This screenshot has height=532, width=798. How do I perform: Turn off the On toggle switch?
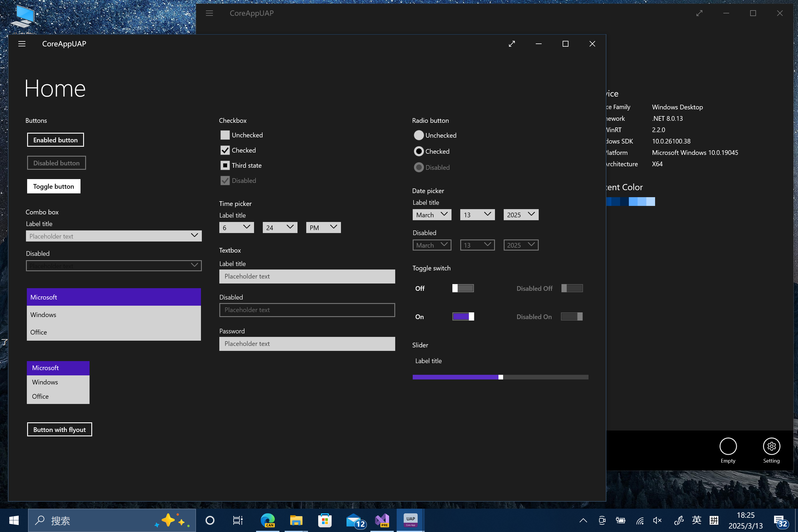pos(463,316)
